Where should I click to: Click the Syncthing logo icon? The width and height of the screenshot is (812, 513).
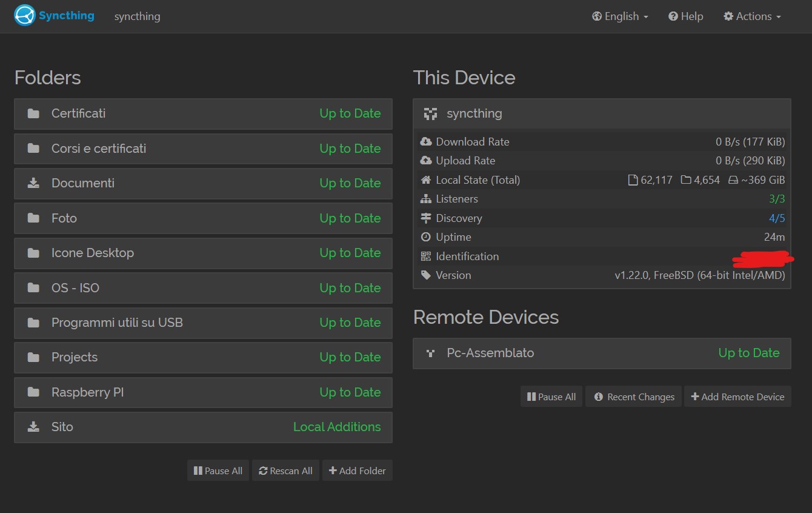pyautogui.click(x=25, y=16)
